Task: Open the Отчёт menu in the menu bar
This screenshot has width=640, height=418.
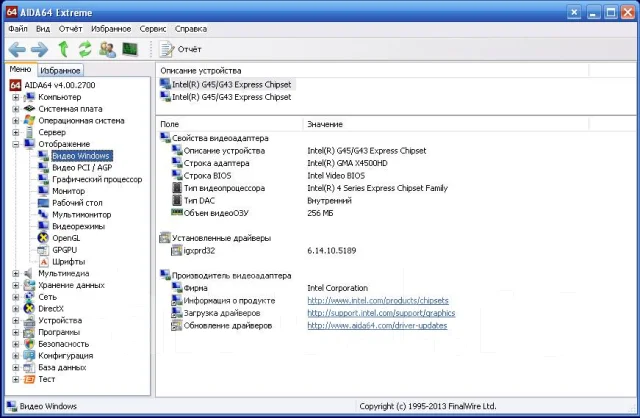Action: click(70, 29)
